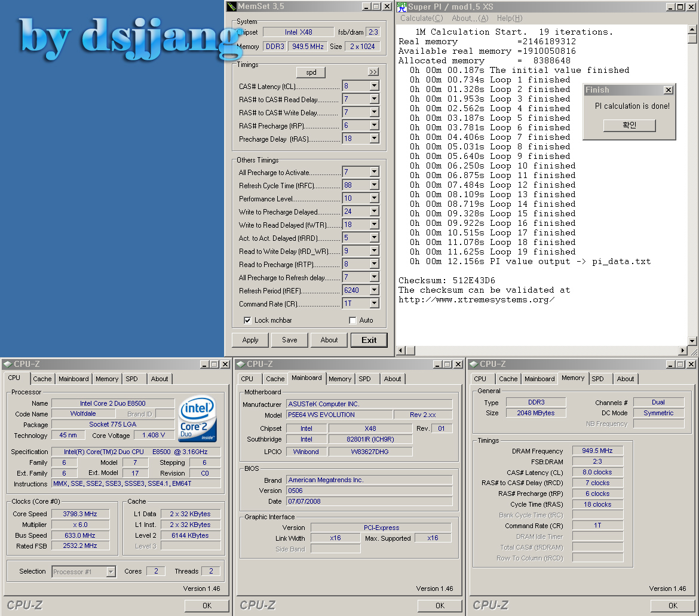This screenshot has width=699, height=616.
Task: Click the Super PI vertical scrollbar up arrow
Action: [692, 29]
